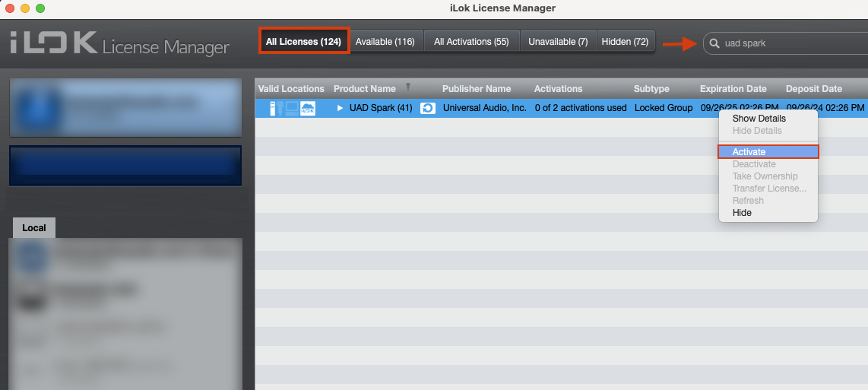Sort by Subtype column header
Screen dimensions: 868x390
click(651, 89)
